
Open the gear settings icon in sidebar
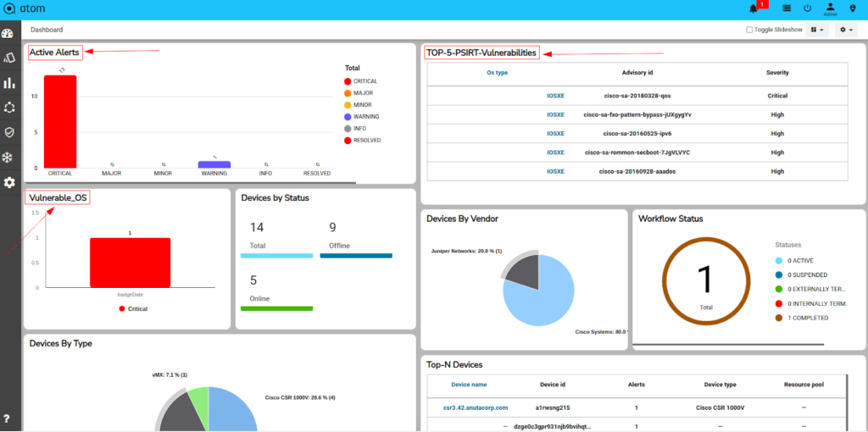click(x=8, y=182)
